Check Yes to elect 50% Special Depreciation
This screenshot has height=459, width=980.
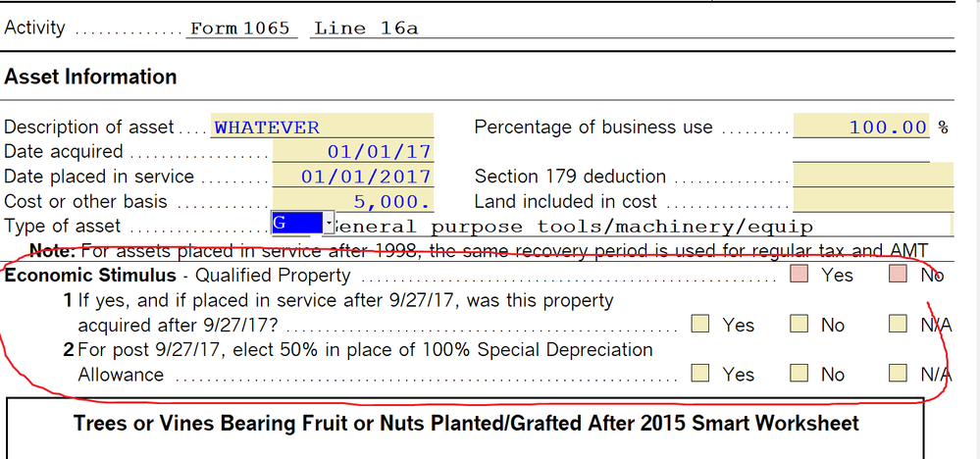(x=699, y=374)
